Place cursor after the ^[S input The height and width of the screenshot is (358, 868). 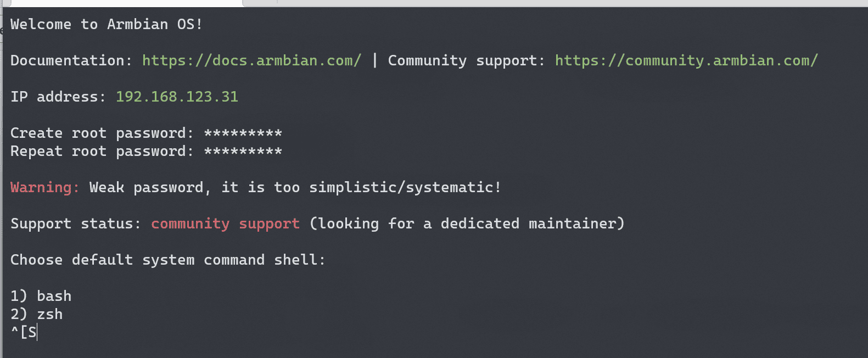37,332
